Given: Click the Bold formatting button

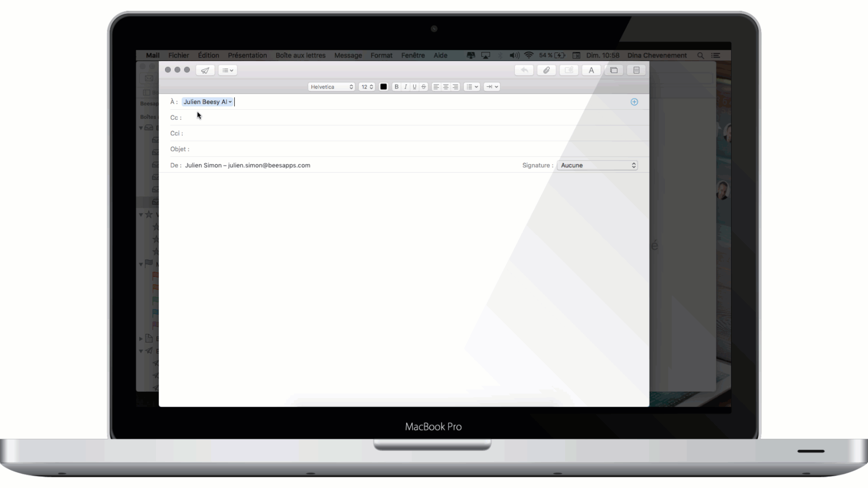Looking at the screenshot, I should [396, 86].
